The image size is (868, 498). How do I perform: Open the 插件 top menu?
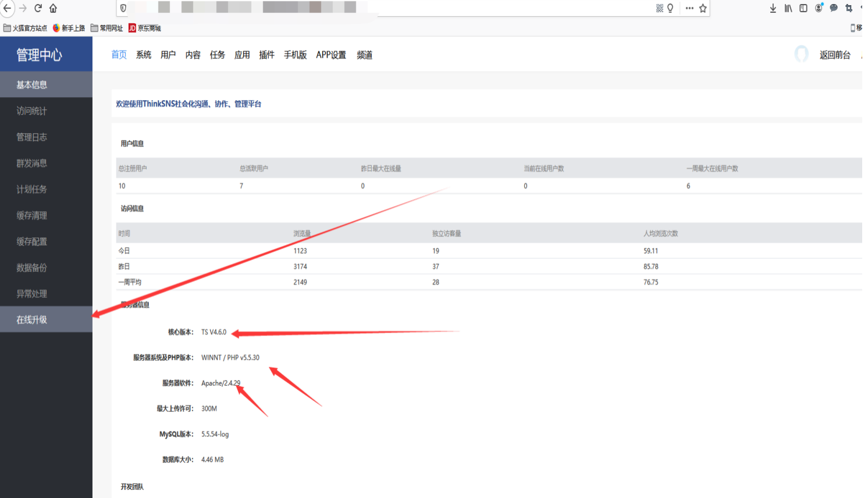coord(267,55)
